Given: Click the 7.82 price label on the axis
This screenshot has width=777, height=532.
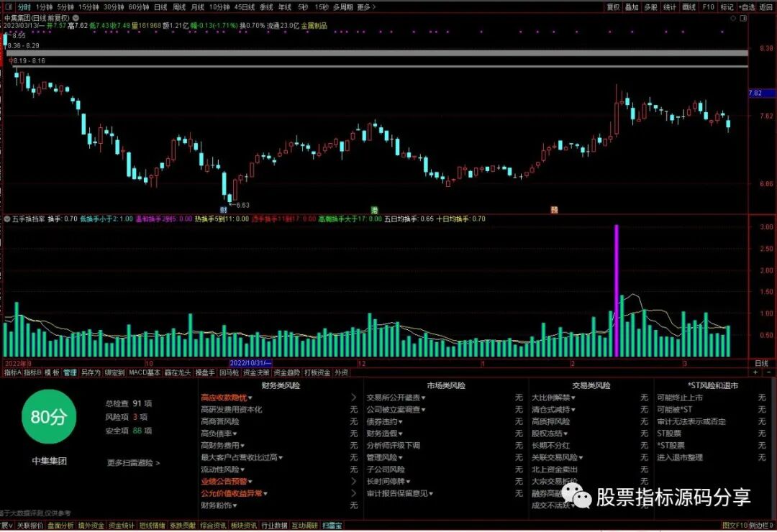Looking at the screenshot, I should 762,93.
